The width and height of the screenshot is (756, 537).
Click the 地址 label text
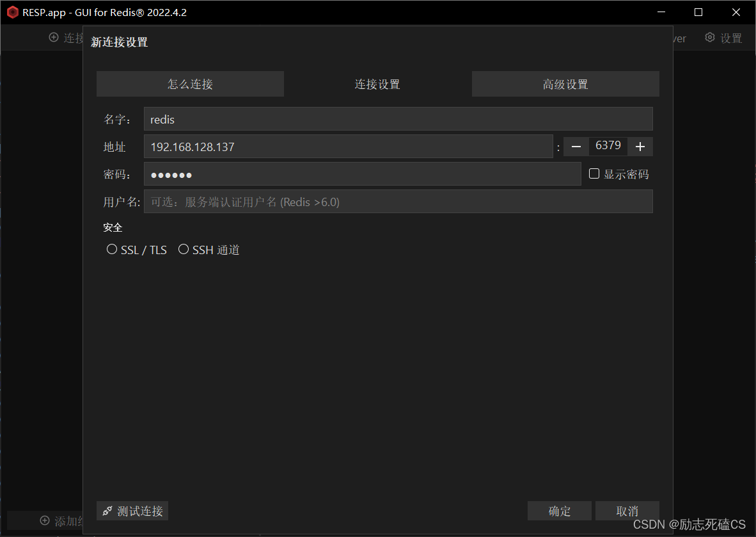pos(114,147)
